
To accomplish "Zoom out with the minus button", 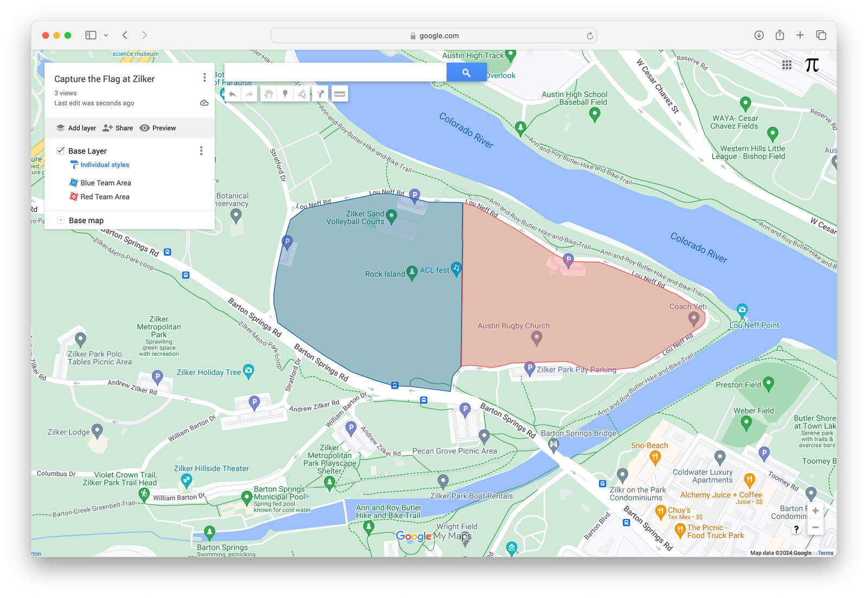I will coord(815,527).
